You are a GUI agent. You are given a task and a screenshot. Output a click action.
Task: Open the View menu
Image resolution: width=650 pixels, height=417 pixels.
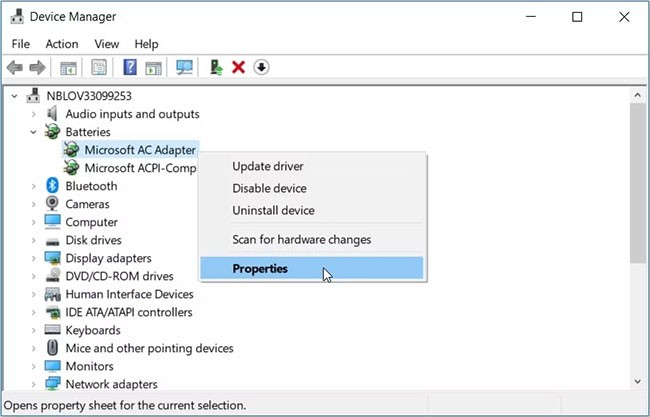(x=106, y=44)
